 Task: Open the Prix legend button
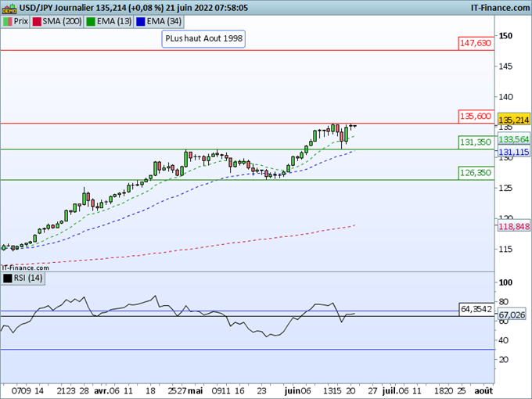click(x=16, y=21)
